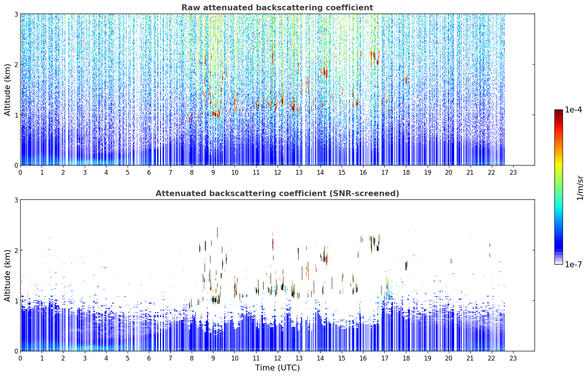588x376 pixels.
Task: Click hour 23 tick on bottom time axis
Action: click(x=513, y=358)
